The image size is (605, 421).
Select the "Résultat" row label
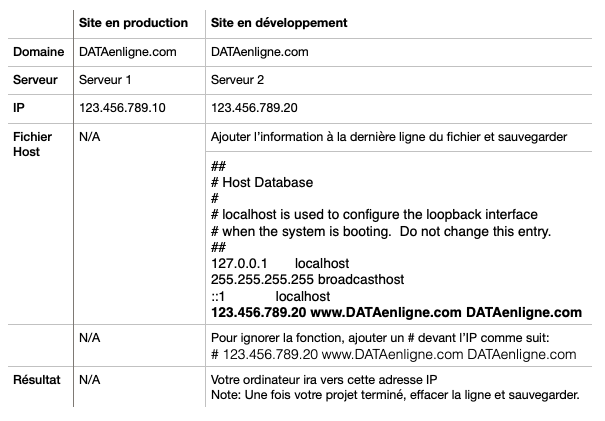click(38, 381)
